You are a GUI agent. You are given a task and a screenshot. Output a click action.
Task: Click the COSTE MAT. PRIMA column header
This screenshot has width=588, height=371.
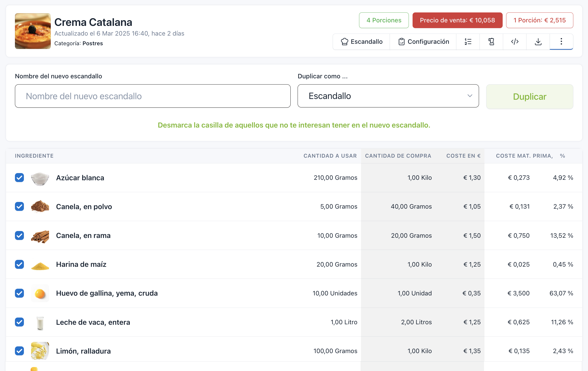pyautogui.click(x=524, y=156)
